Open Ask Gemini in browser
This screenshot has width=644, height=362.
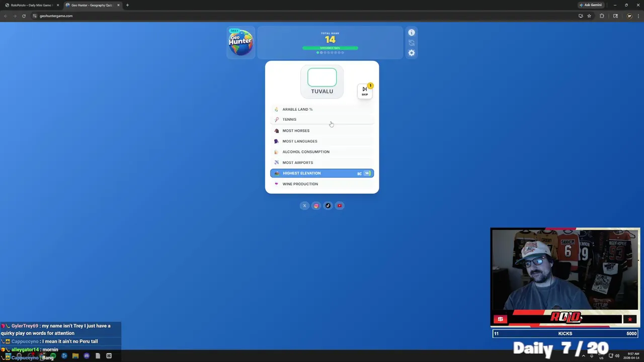coord(591,5)
